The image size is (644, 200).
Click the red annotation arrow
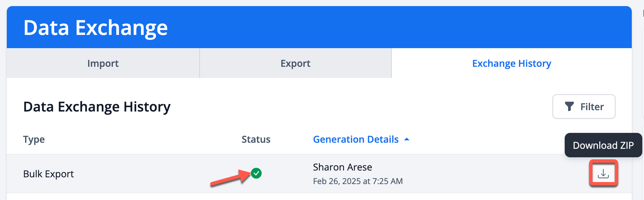click(231, 178)
